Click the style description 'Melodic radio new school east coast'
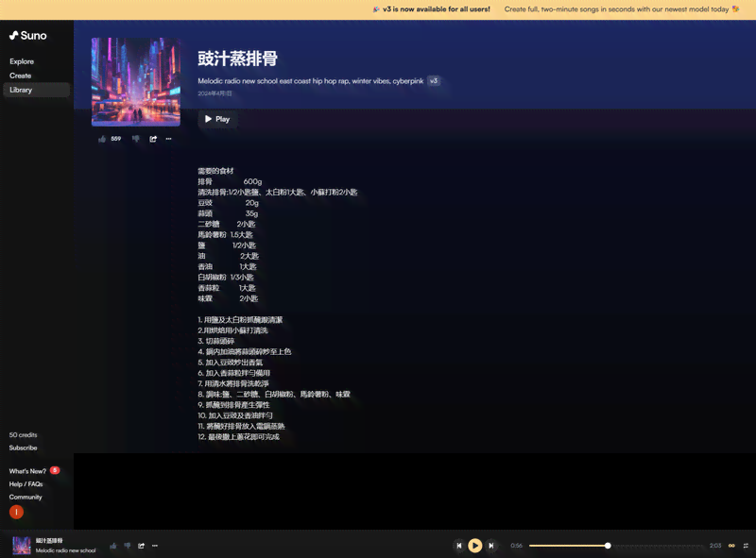Screen dimensions: 756x558 point(311,81)
